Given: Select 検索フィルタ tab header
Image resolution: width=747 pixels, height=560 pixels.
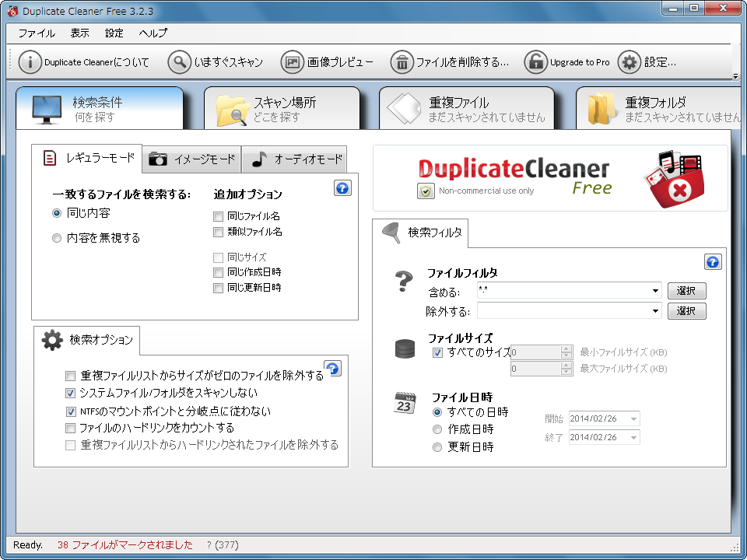Looking at the screenshot, I should [420, 233].
